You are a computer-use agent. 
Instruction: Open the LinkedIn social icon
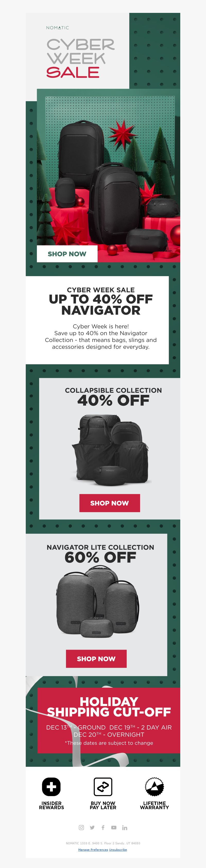(125, 827)
